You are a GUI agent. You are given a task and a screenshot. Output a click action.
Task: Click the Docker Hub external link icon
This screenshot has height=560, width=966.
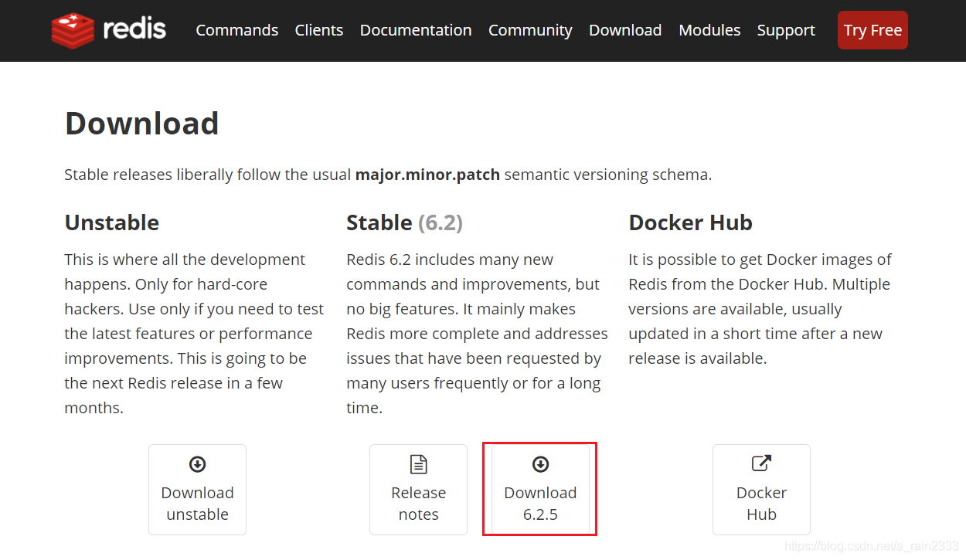761,463
